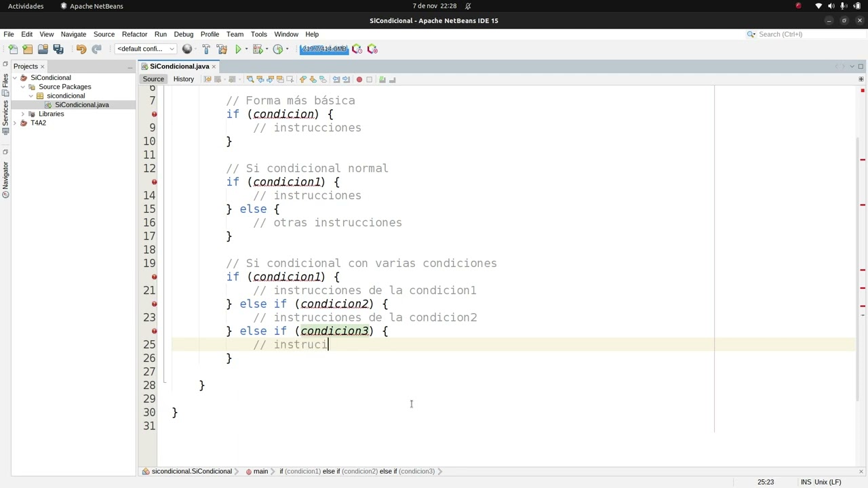Click the Build Project hammer icon
Image resolution: width=868 pixels, height=488 pixels.
(x=206, y=49)
